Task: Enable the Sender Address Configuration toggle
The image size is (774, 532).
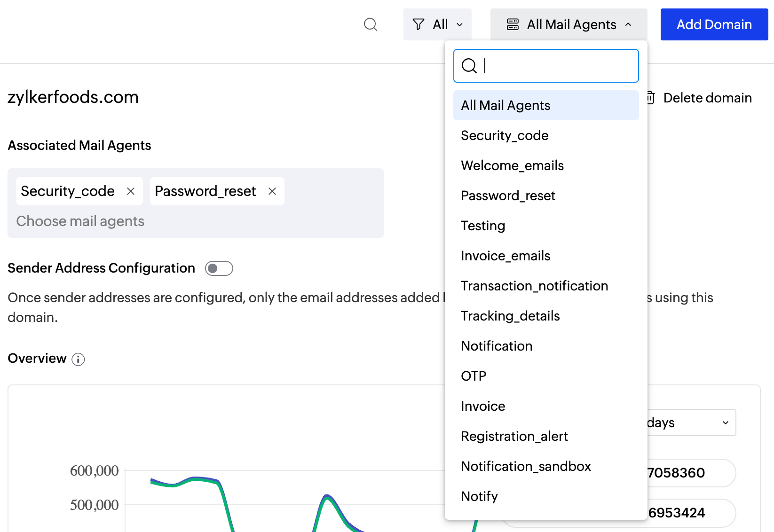Action: point(219,268)
